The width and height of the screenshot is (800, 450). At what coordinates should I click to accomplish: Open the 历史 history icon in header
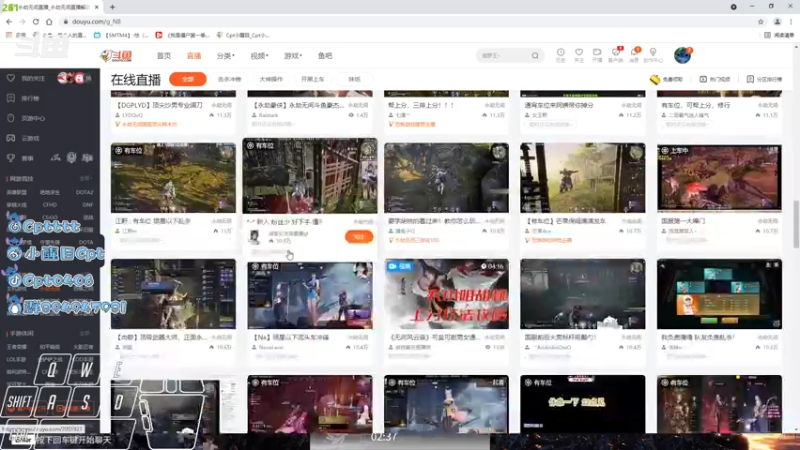(x=560, y=55)
